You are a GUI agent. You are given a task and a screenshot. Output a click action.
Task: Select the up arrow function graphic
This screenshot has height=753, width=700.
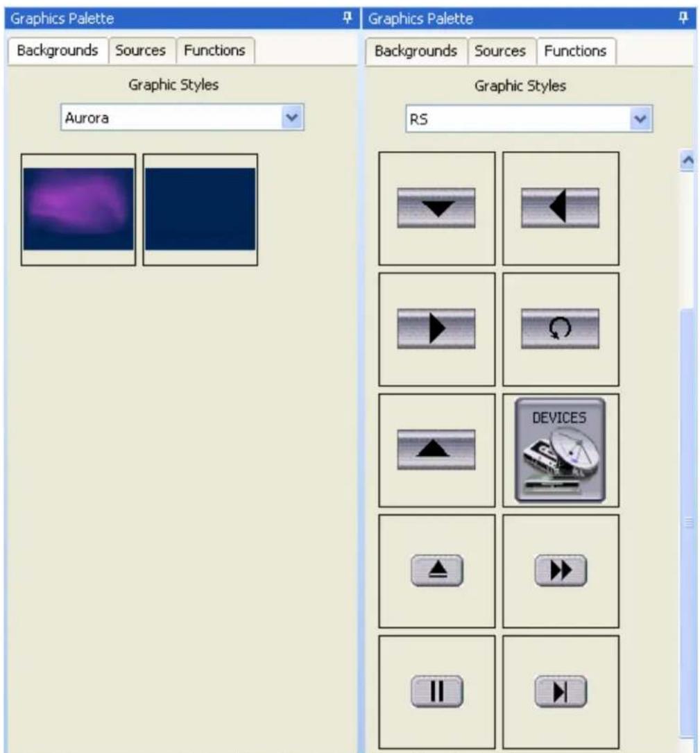click(x=436, y=450)
